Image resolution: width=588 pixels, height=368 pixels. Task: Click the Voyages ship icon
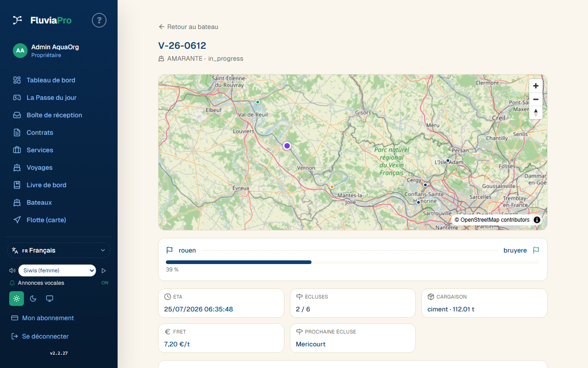17,167
